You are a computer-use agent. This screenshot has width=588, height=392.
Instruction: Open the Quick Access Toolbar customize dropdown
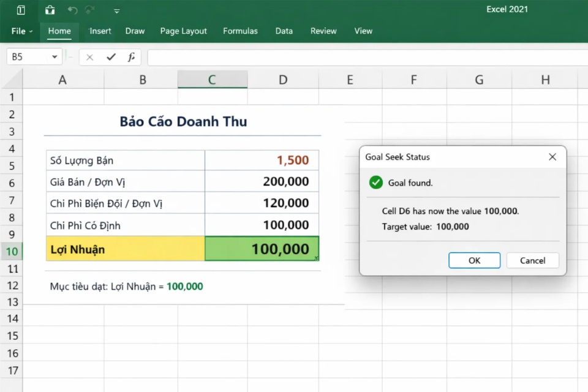pyautogui.click(x=116, y=10)
